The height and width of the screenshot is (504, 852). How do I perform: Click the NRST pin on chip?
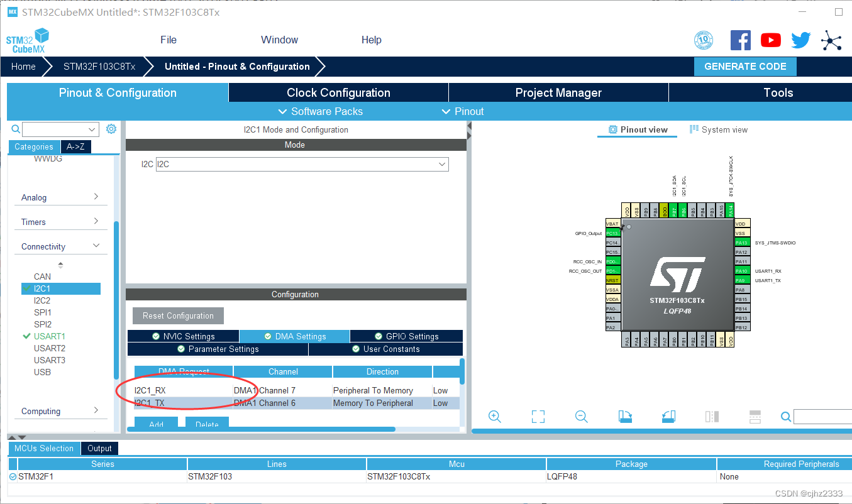[612, 280]
